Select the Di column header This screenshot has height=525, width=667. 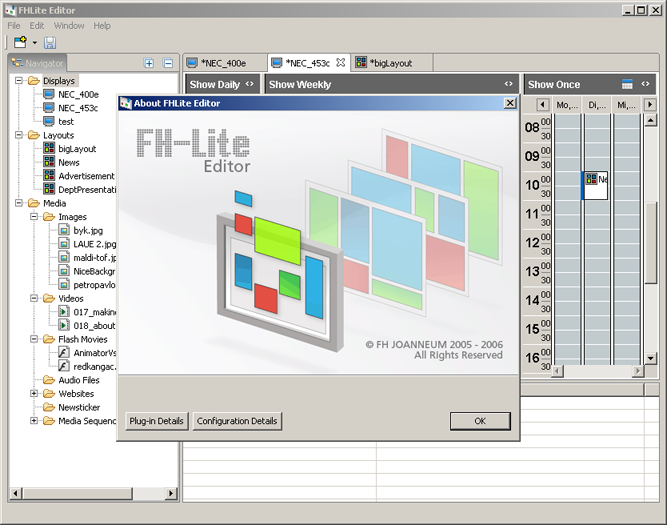(x=597, y=105)
